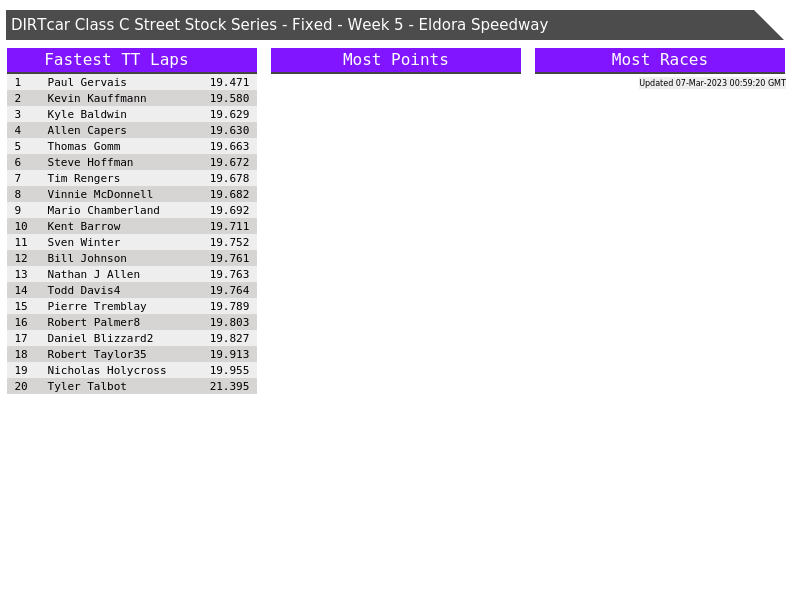
Task: Select Allen Capers row
Action: [x=87, y=130]
